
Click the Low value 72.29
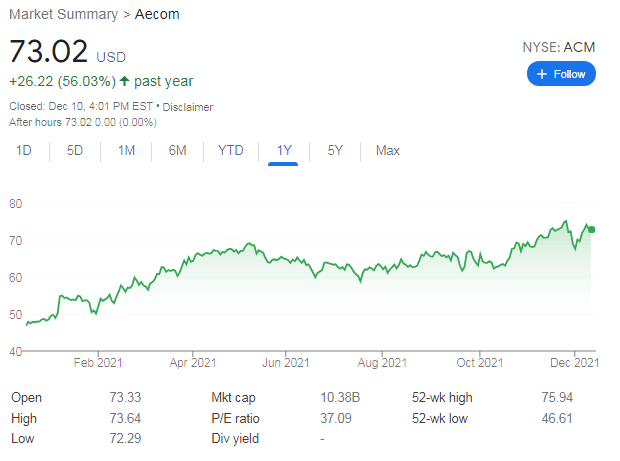coord(125,438)
